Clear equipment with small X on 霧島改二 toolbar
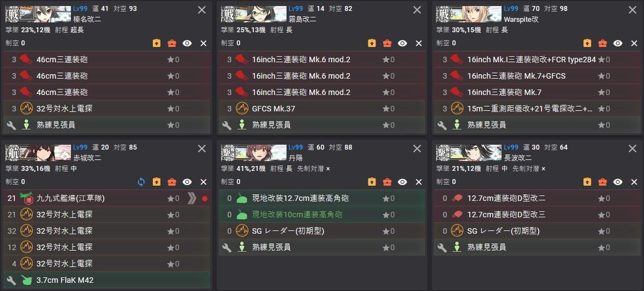 point(419,43)
